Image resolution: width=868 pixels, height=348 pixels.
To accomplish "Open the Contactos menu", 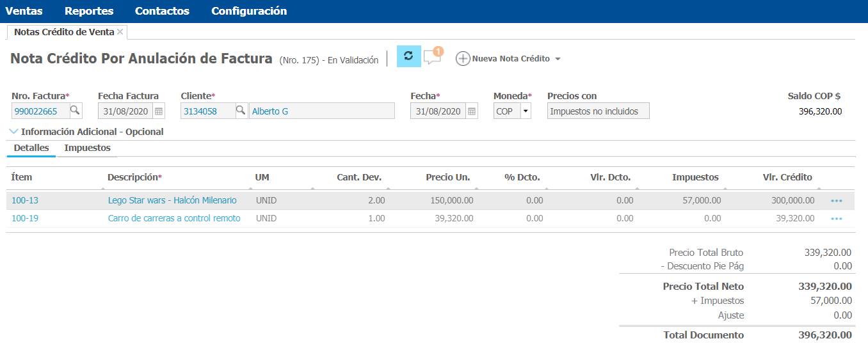I will [x=162, y=11].
